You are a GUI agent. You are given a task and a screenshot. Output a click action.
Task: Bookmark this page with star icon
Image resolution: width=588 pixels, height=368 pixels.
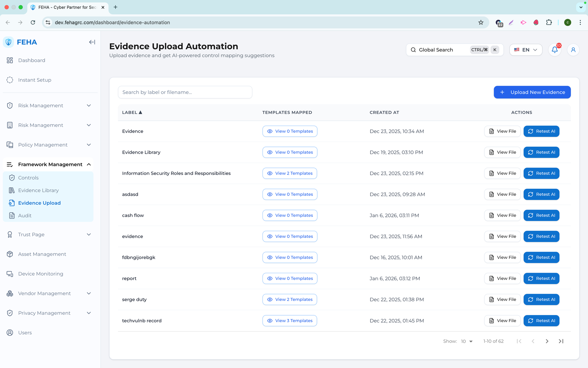pyautogui.click(x=481, y=22)
